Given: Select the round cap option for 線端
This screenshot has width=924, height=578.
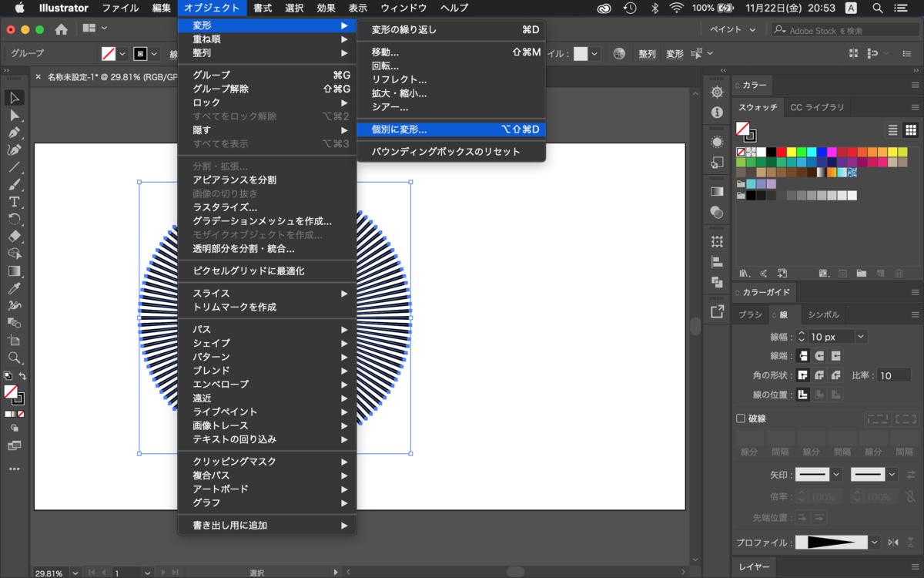Looking at the screenshot, I should (x=819, y=355).
